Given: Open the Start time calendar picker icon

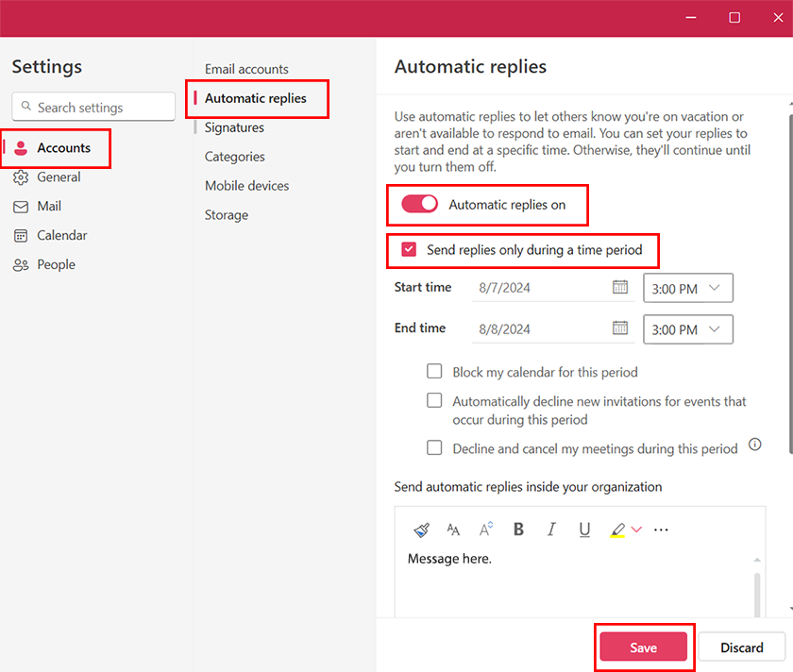Looking at the screenshot, I should coord(620,287).
